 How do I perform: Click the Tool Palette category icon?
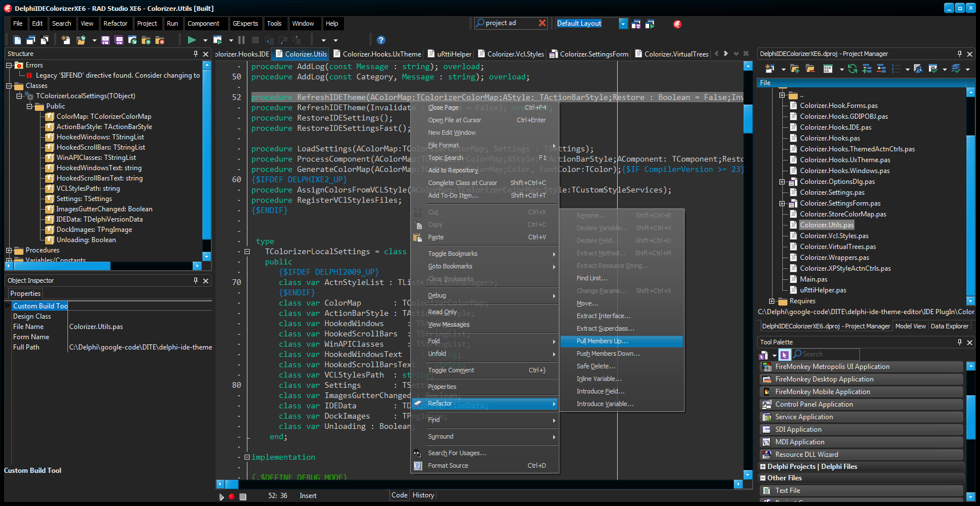click(764, 355)
